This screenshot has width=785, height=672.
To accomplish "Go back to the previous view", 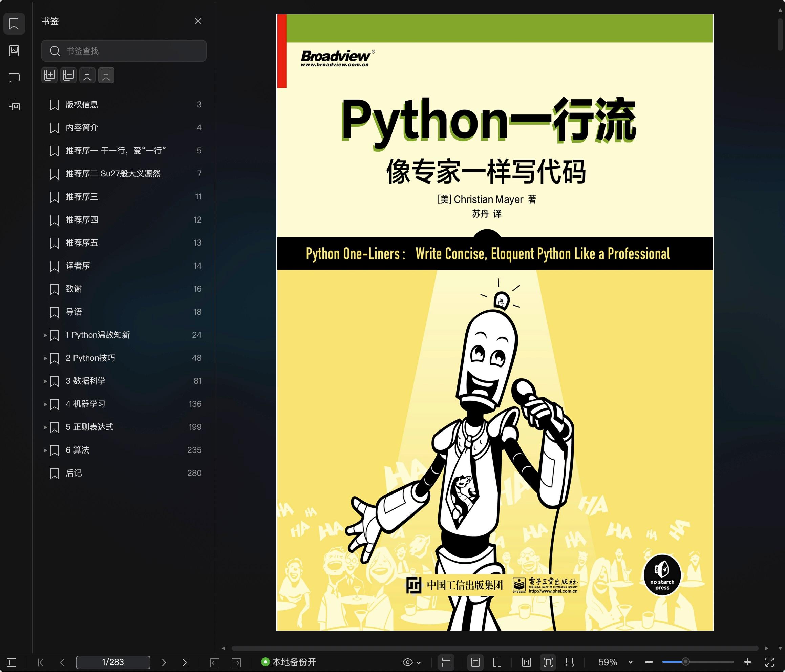I will 214,663.
